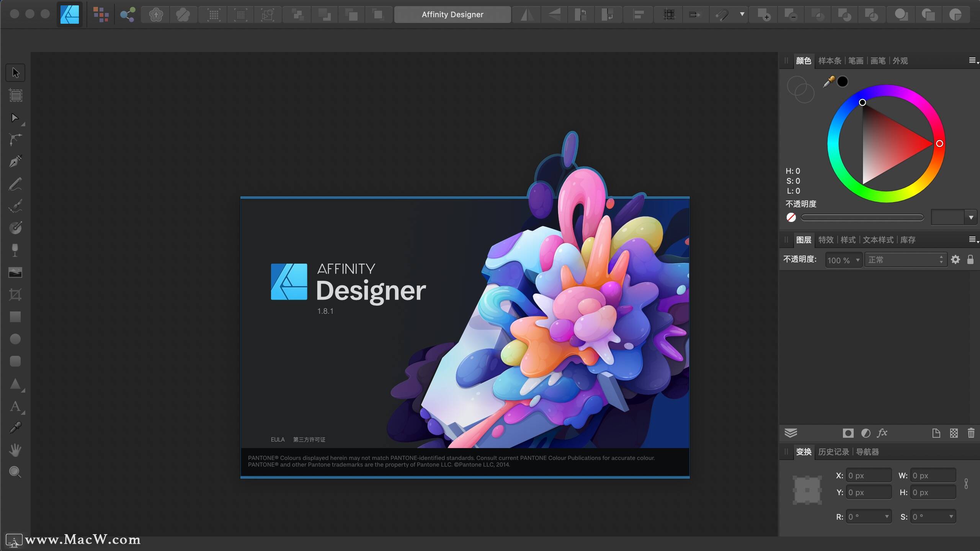
Task: Open the R rotation dropdown arrow
Action: point(887,517)
